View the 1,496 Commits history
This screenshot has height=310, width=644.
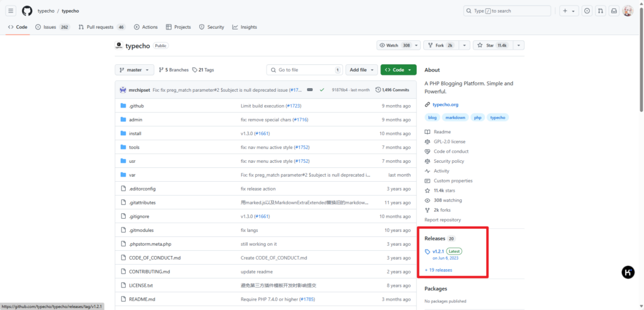pos(392,89)
